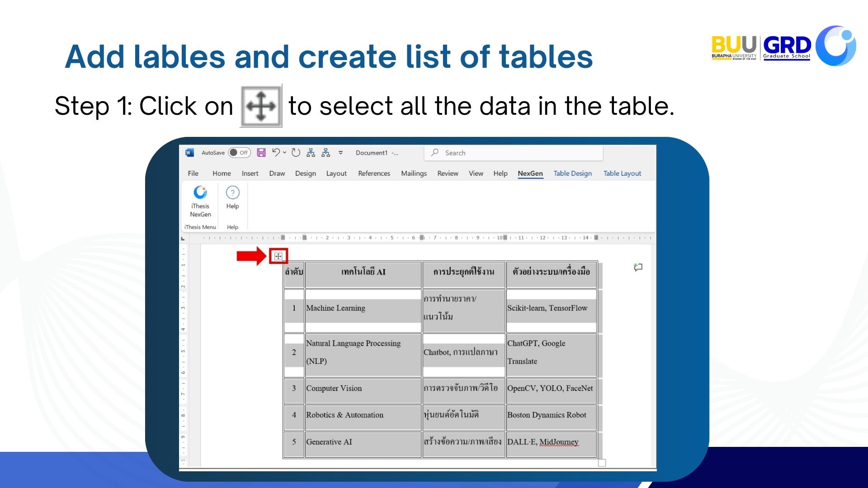Expand the Undo history dropdown arrow

click(285, 153)
